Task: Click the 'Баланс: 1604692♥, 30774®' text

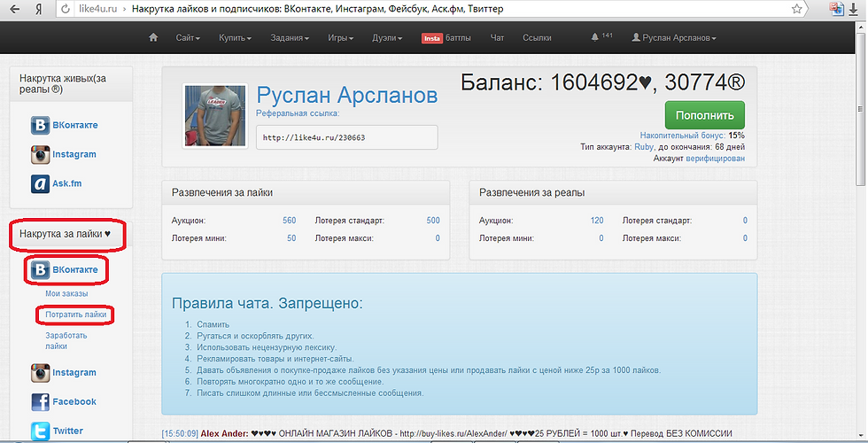Action: (603, 82)
